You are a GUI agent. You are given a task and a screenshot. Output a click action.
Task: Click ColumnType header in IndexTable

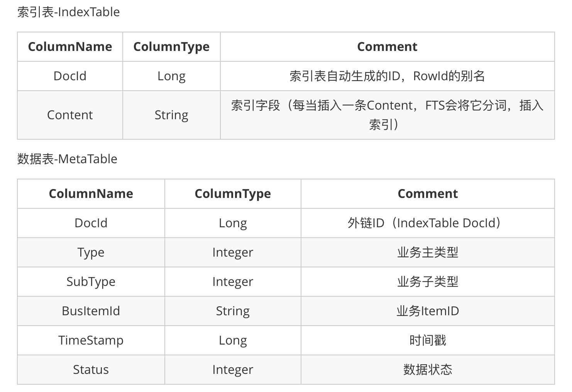tap(171, 47)
